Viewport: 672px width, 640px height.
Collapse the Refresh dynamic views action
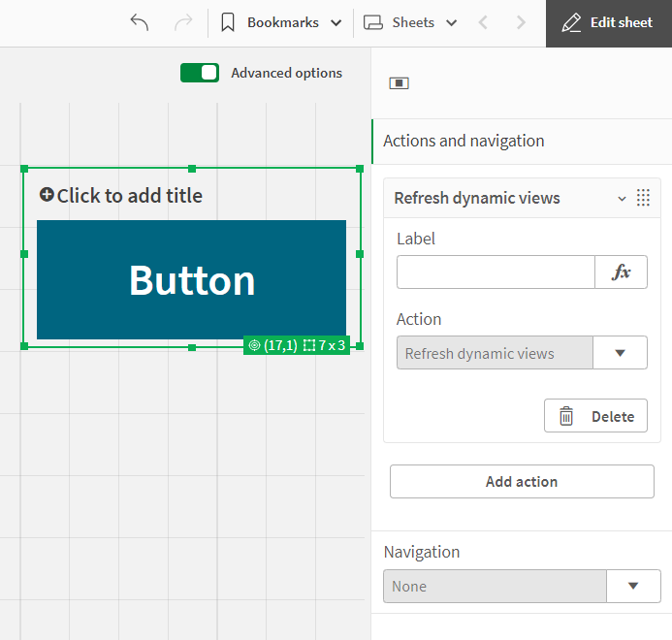[x=622, y=198]
